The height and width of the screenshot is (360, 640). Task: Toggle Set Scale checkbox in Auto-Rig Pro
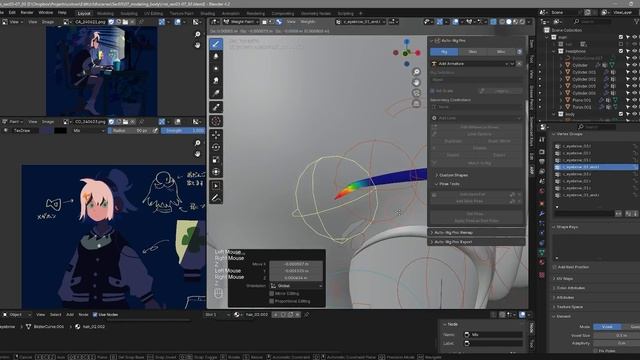coord(433,91)
